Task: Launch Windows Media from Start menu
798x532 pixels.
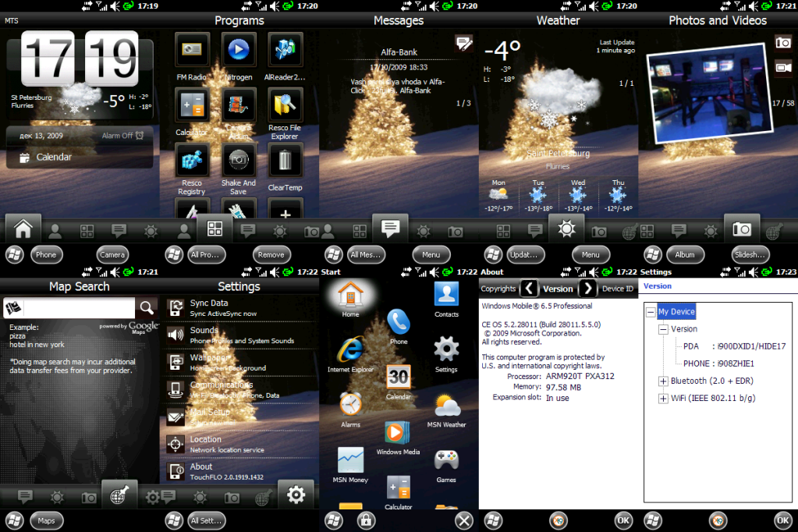Action: point(398,438)
